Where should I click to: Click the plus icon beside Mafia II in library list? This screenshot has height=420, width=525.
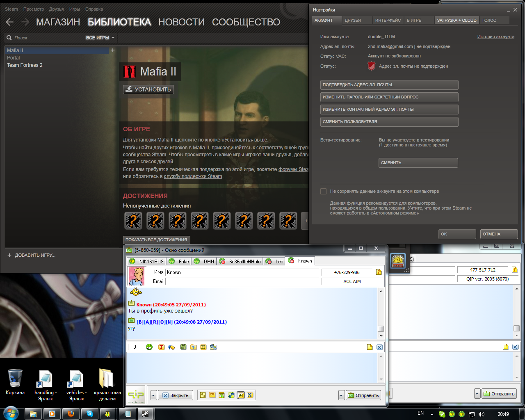click(113, 50)
